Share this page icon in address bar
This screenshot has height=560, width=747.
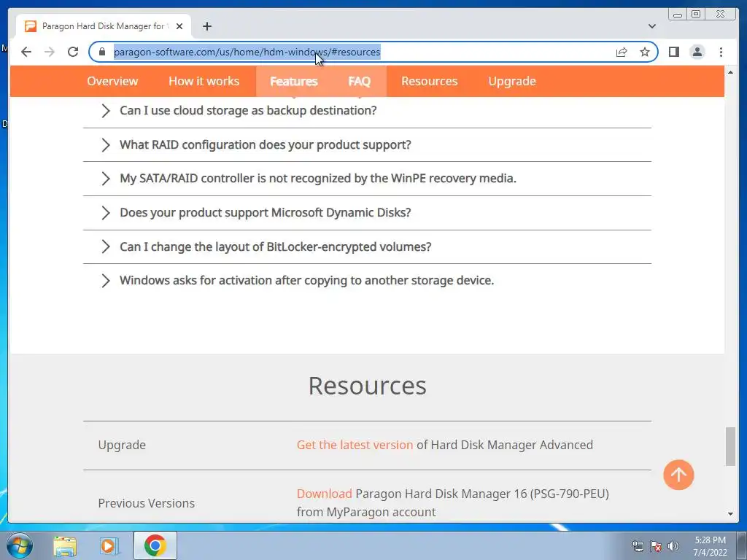(622, 52)
